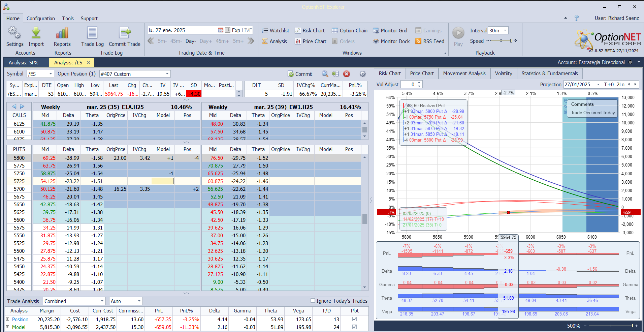Open the Tools ribbon tab

point(68,19)
